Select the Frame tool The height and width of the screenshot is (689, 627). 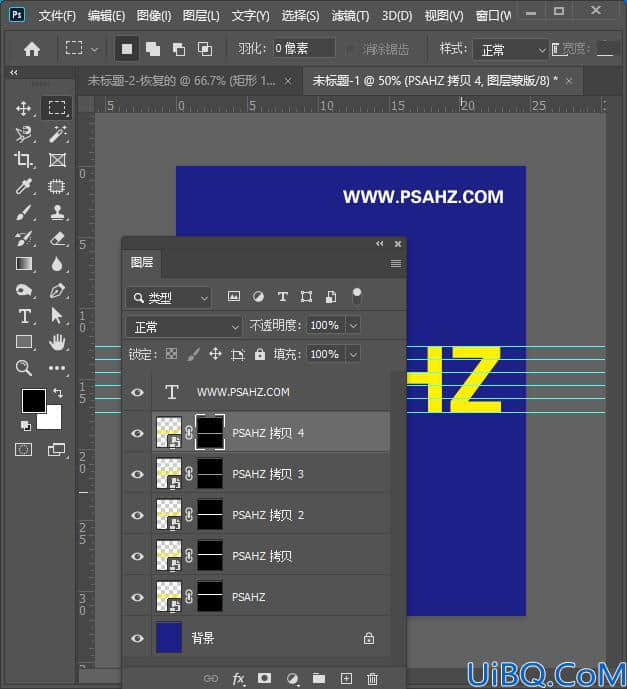point(57,160)
